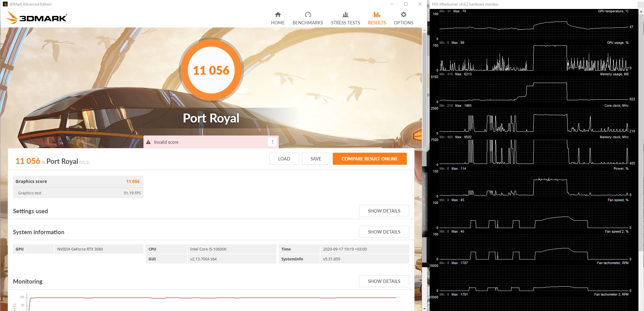Click the 3DMark scrollbar down arrow
Viewport: 644px width, 311px height.
click(x=424, y=309)
